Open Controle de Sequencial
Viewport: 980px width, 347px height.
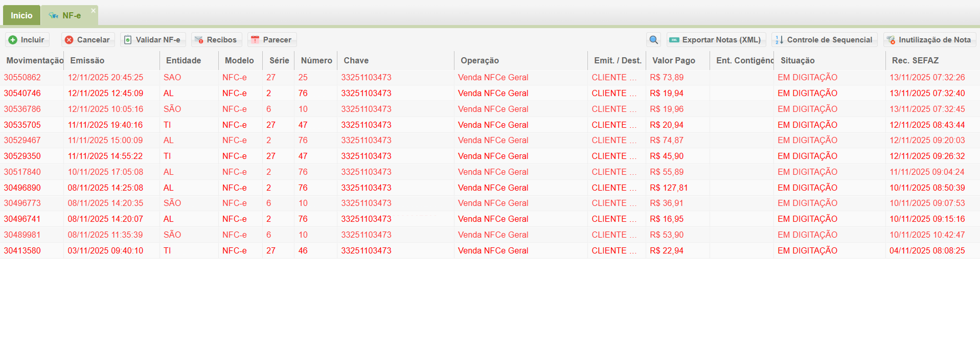tap(824, 40)
